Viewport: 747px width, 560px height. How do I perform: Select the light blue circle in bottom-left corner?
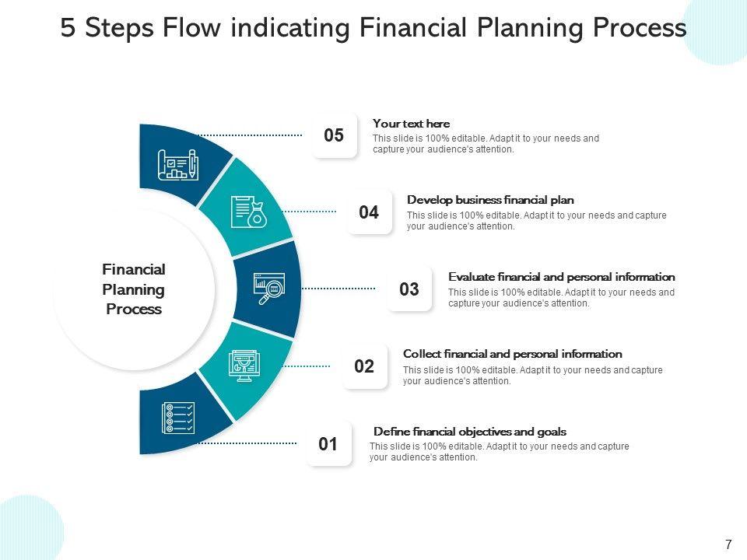30,529
